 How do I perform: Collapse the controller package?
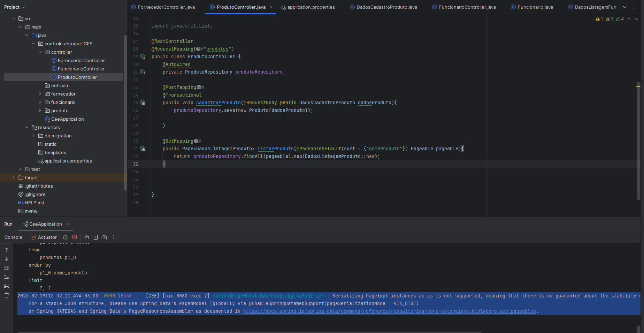point(40,52)
